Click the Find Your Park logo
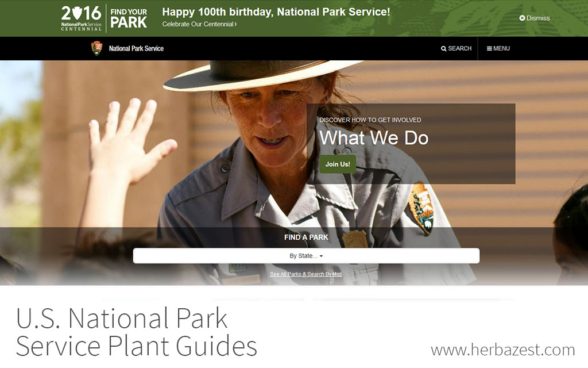 [x=129, y=18]
